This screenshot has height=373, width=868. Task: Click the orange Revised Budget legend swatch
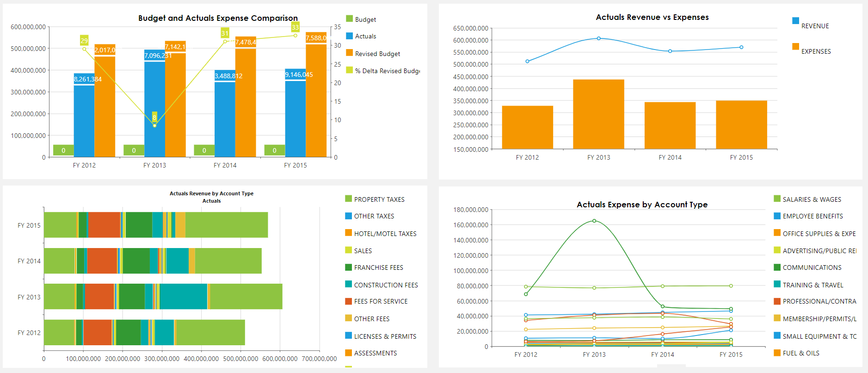pos(349,53)
